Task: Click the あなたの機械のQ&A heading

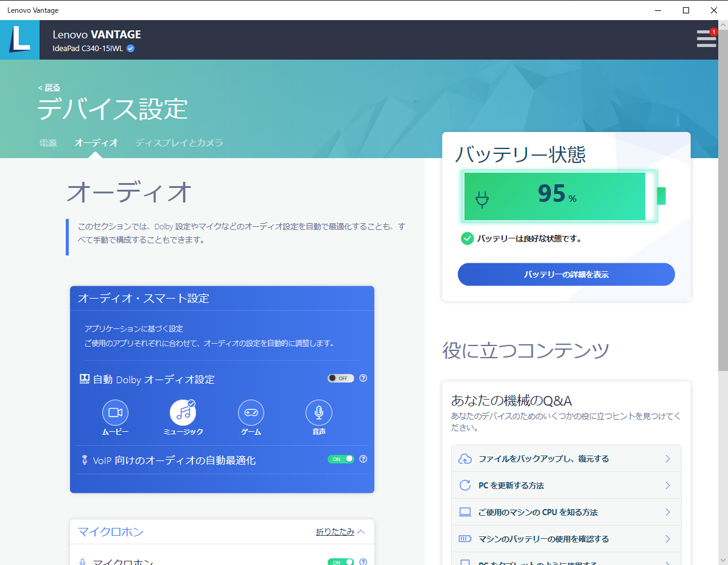Action: coord(511,400)
